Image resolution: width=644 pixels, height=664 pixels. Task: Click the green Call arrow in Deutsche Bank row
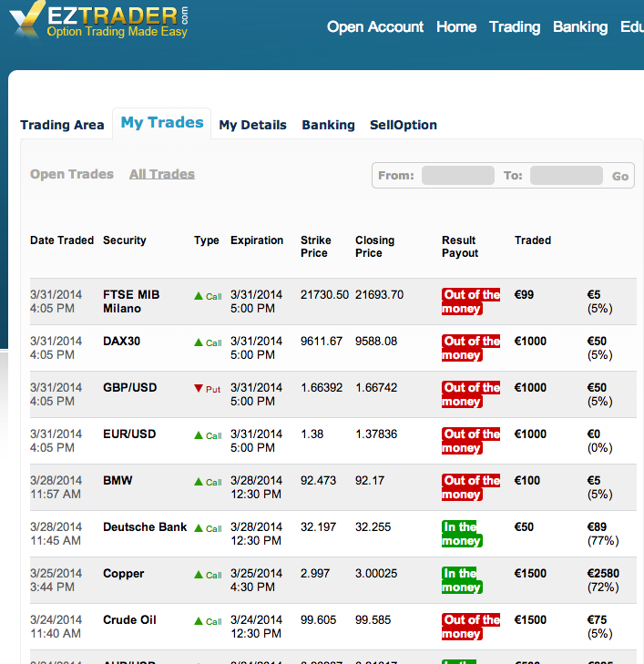click(199, 528)
